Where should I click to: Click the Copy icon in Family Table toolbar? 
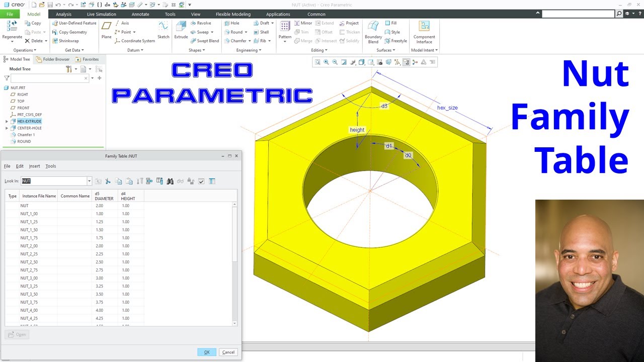(x=118, y=181)
